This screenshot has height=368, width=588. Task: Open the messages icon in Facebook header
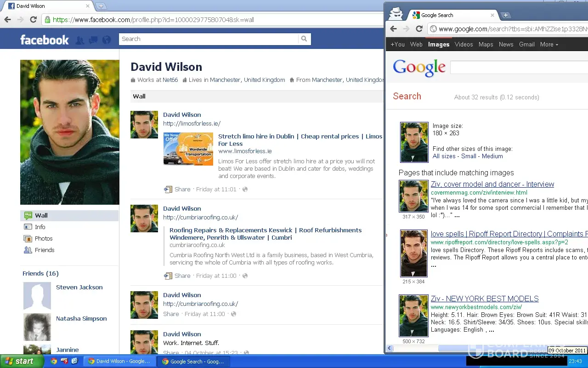(93, 40)
